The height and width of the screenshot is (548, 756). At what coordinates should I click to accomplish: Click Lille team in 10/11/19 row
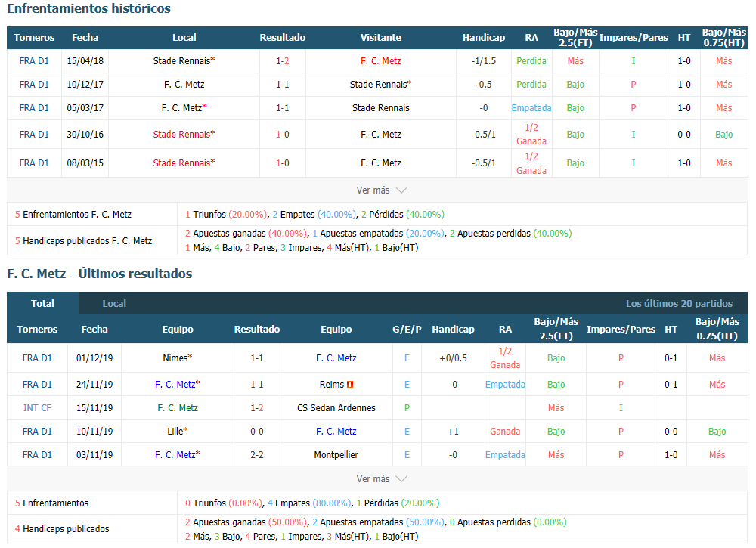click(178, 432)
